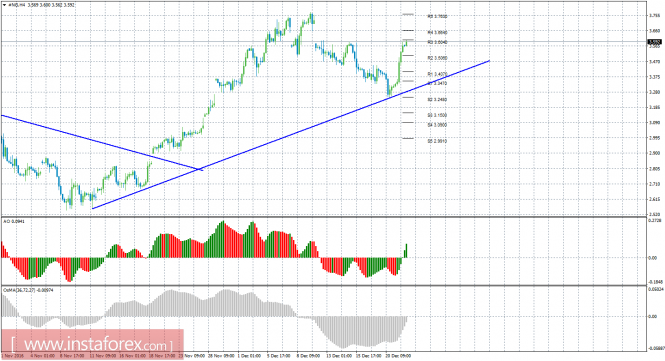
Task: Click the AO zero level scale label
Action: 654,258
